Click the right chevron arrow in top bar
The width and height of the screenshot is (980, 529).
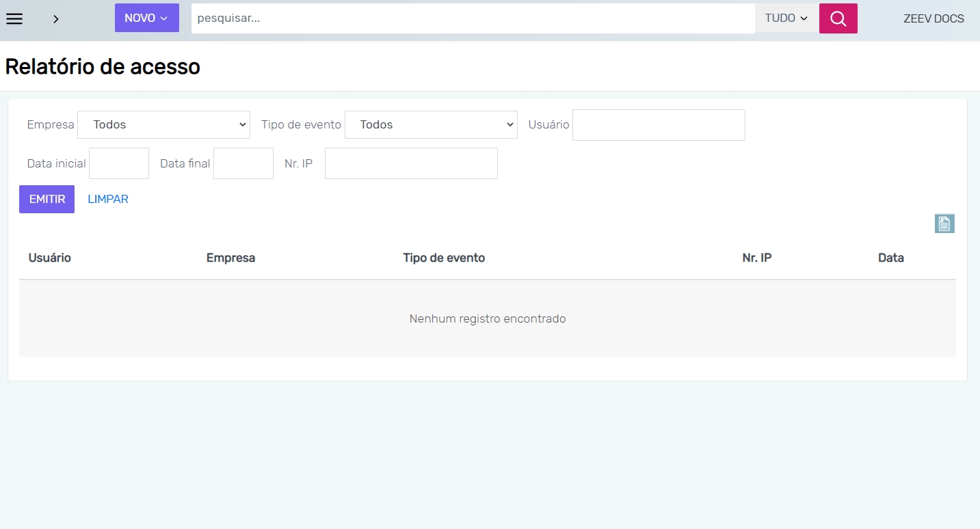[x=56, y=19]
